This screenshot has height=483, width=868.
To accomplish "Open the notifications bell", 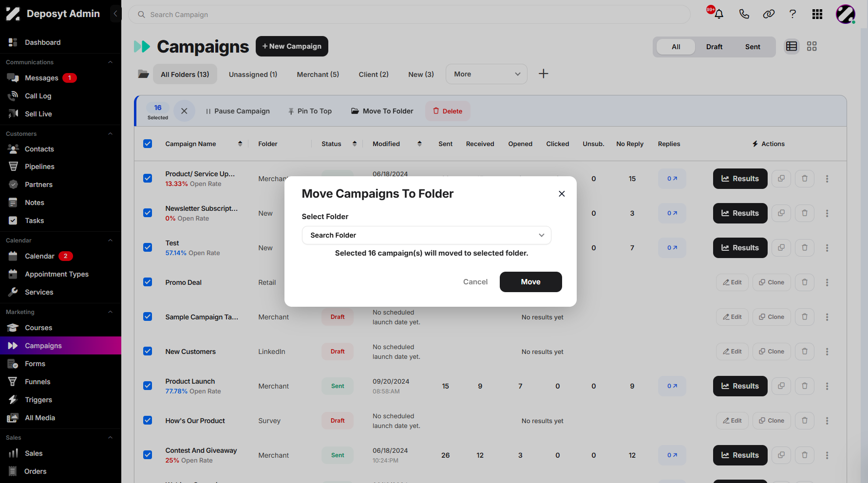I will coord(718,14).
